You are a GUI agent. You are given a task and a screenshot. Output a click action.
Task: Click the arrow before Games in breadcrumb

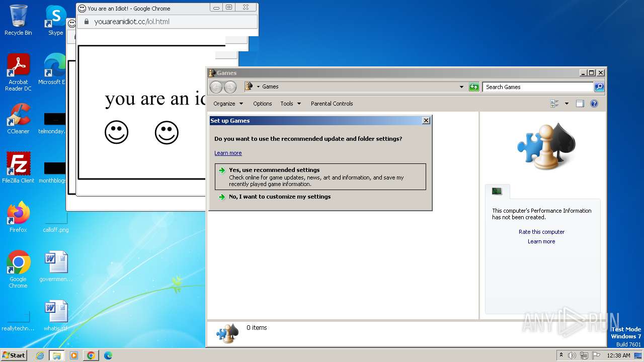(x=258, y=86)
